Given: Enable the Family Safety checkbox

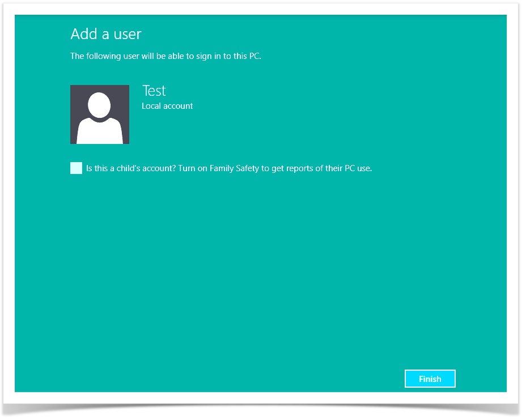Looking at the screenshot, I should tap(77, 168).
